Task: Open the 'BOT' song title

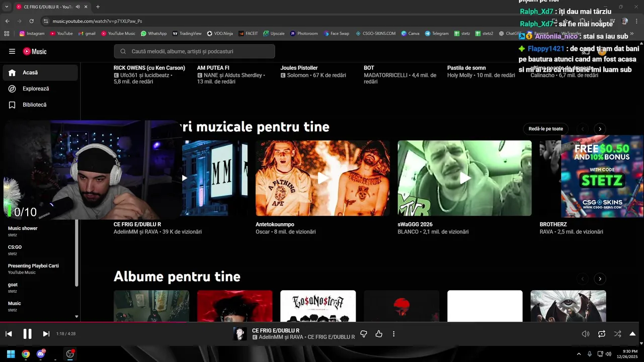Action: (x=369, y=68)
